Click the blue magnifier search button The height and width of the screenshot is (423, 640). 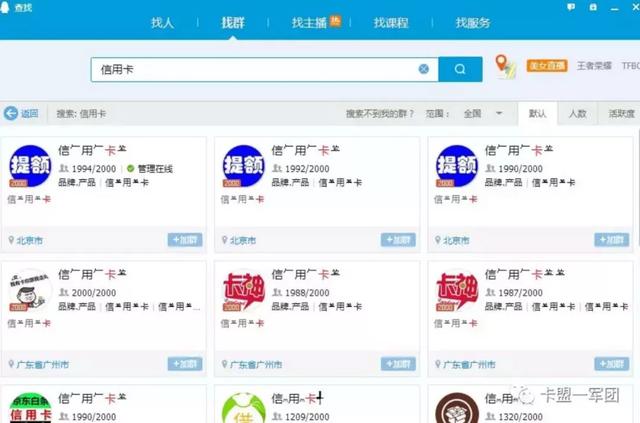tap(460, 69)
